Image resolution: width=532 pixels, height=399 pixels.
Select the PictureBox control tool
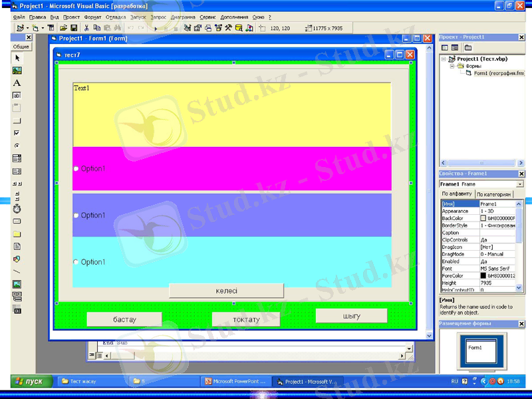17,70
